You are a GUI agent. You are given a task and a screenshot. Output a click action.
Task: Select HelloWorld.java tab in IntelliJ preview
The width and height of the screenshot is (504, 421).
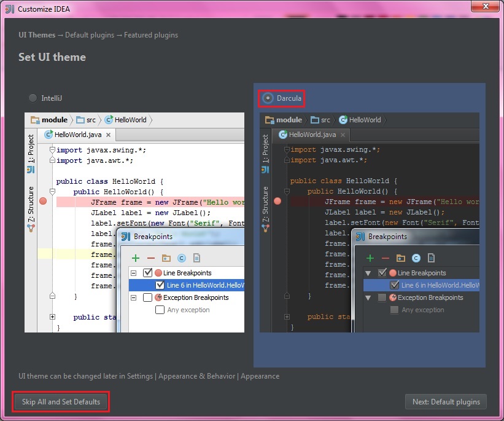click(76, 135)
